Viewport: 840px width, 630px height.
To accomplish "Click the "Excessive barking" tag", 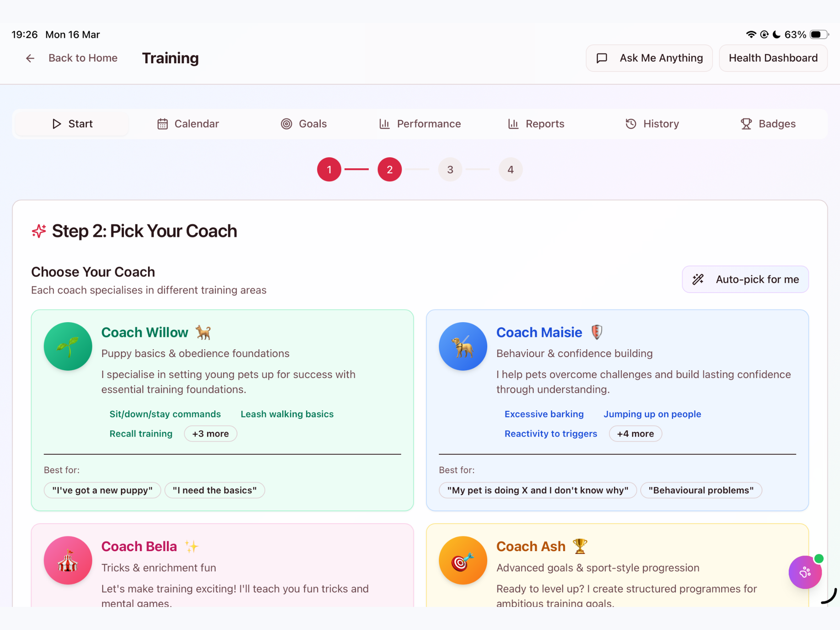I will pos(544,414).
